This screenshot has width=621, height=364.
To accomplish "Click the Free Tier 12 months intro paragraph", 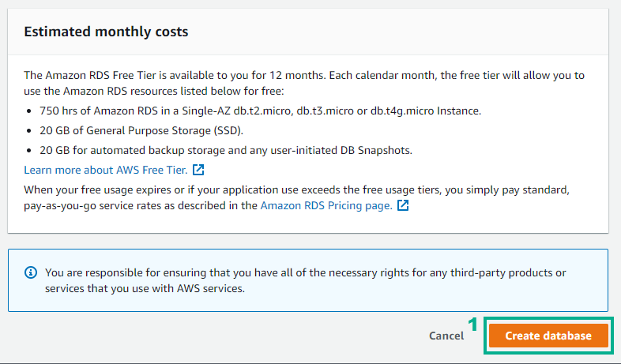I will [x=303, y=83].
